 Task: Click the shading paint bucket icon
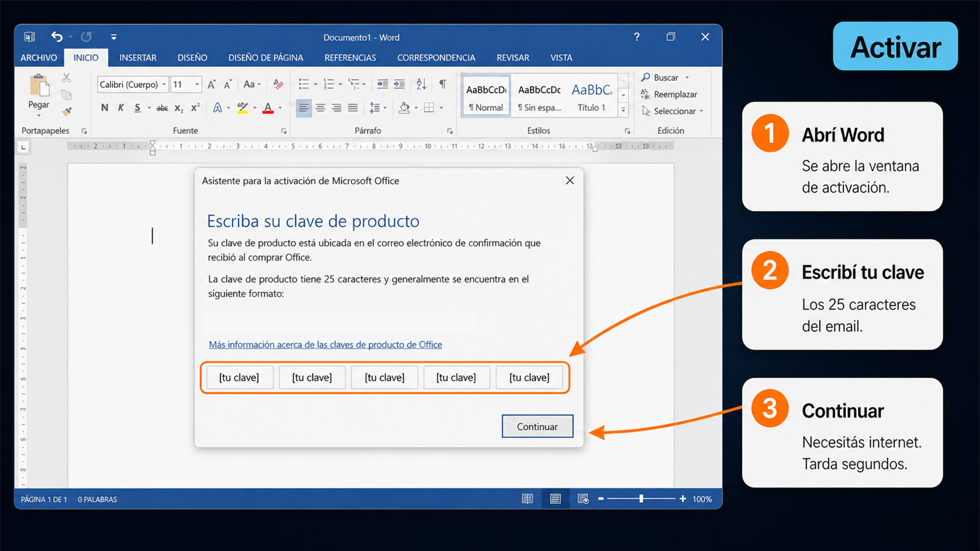point(404,108)
